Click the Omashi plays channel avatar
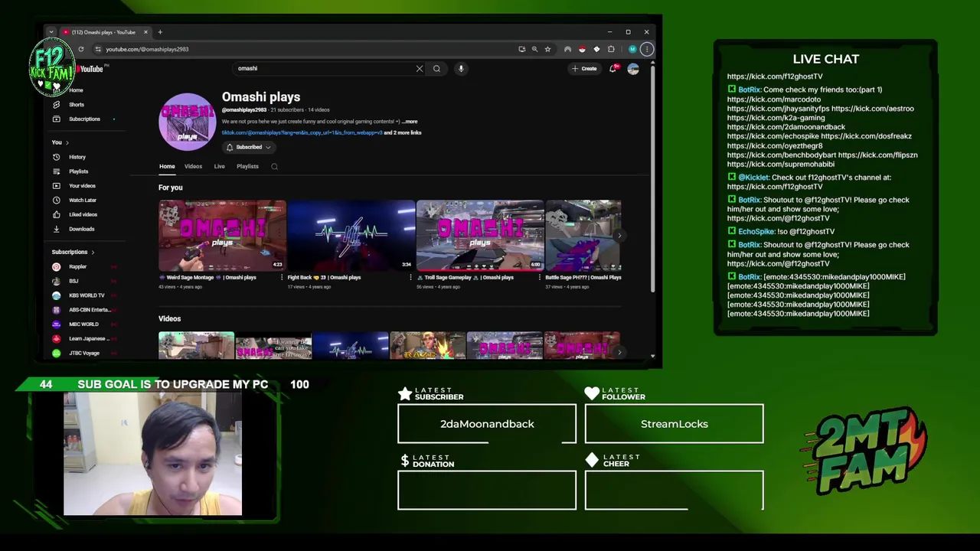Image resolution: width=980 pixels, height=551 pixels. (188, 122)
